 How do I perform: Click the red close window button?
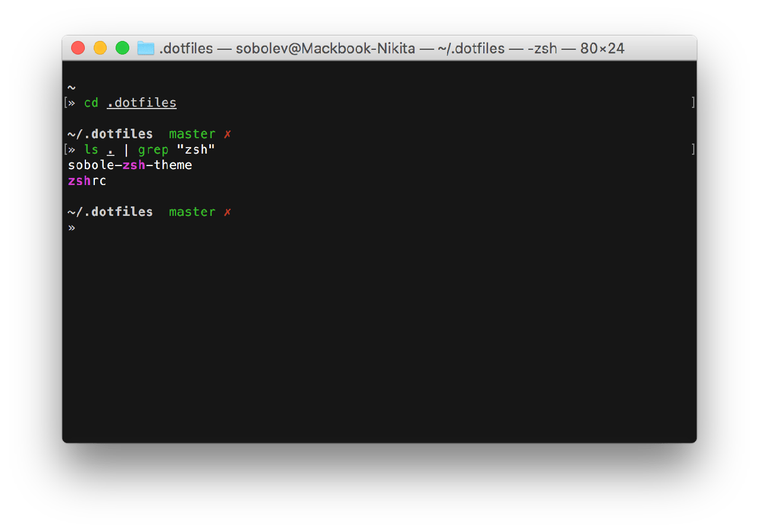78,48
